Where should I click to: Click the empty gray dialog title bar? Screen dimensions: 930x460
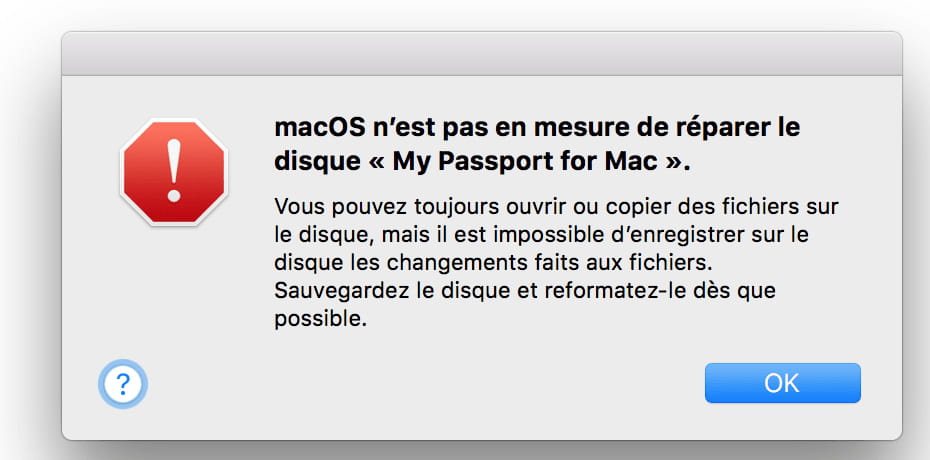pos(482,53)
